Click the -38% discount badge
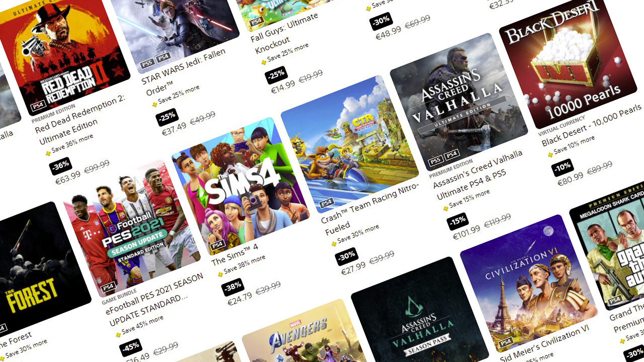The height and width of the screenshot is (362, 644). point(232,288)
